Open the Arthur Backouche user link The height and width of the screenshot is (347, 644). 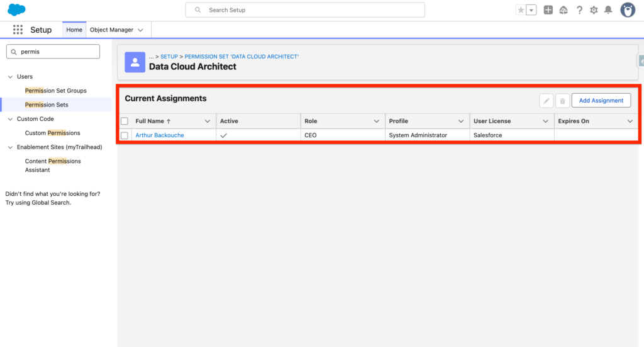click(160, 135)
